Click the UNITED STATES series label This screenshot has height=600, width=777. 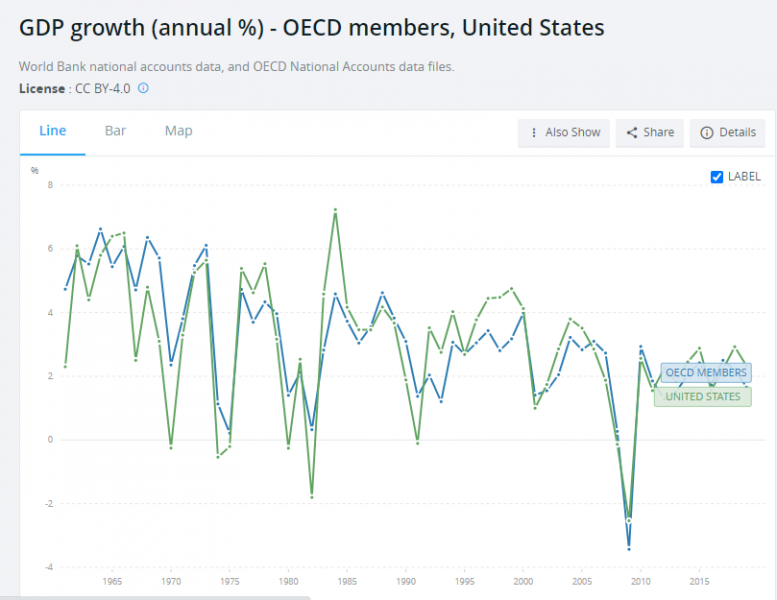click(x=703, y=397)
